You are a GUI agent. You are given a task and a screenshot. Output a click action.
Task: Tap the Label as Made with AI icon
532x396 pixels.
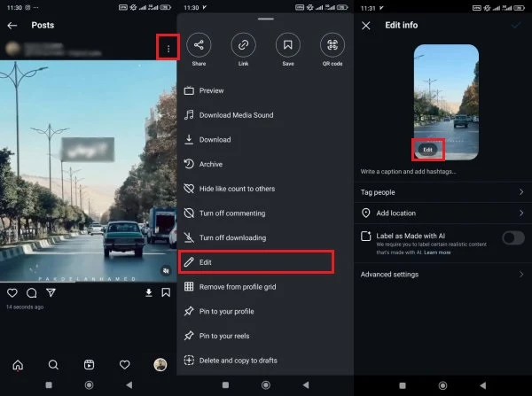(x=365, y=236)
